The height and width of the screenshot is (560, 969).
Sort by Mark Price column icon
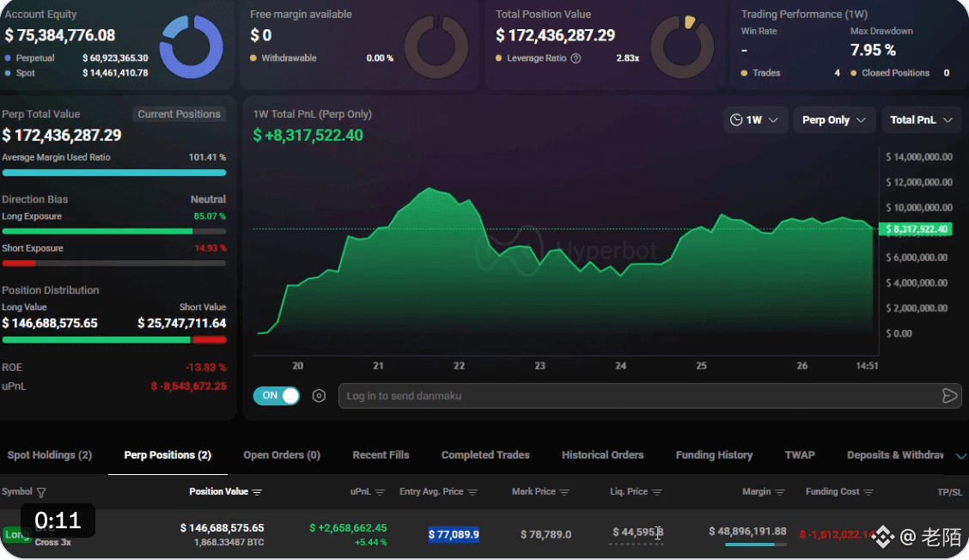(x=564, y=492)
